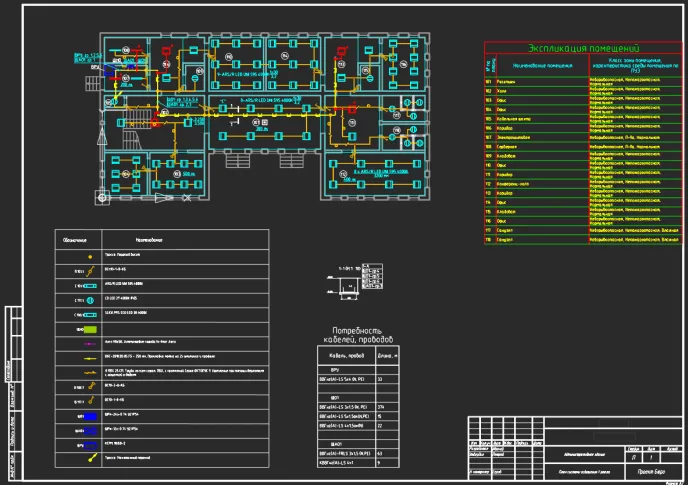This screenshot has width=688, height=485.
Task: Click the "Экспликация помещений" table title
Action: point(584,48)
